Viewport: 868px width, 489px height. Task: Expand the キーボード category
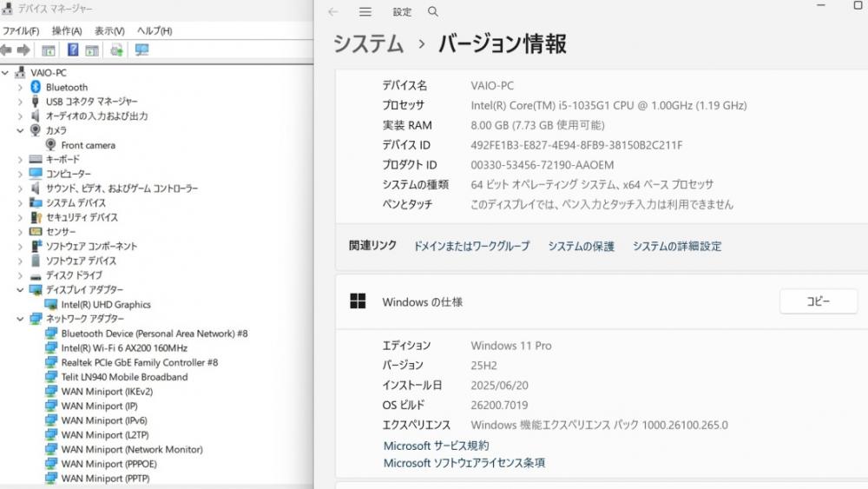pos(21,160)
